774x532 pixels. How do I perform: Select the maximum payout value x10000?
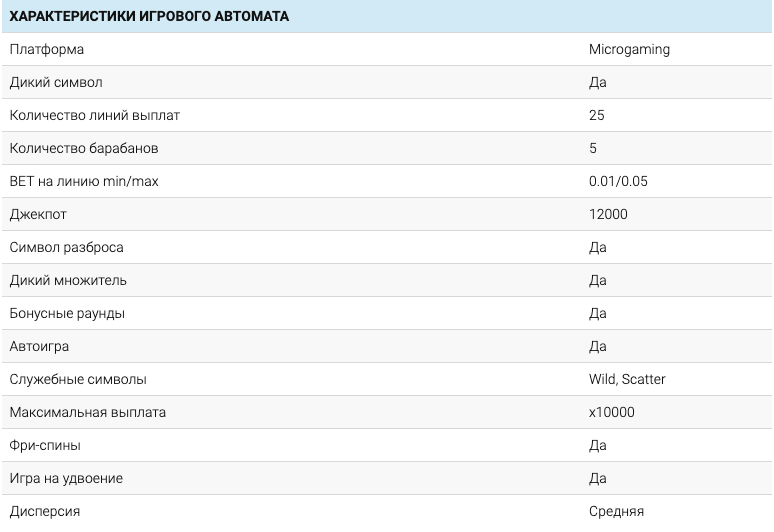click(612, 412)
